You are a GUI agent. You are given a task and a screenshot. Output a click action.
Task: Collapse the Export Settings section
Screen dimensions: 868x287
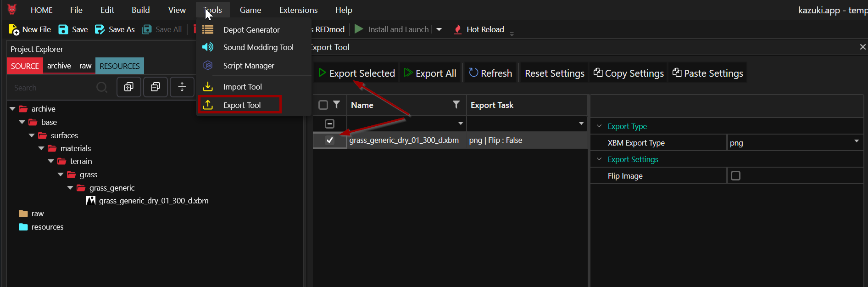click(599, 159)
